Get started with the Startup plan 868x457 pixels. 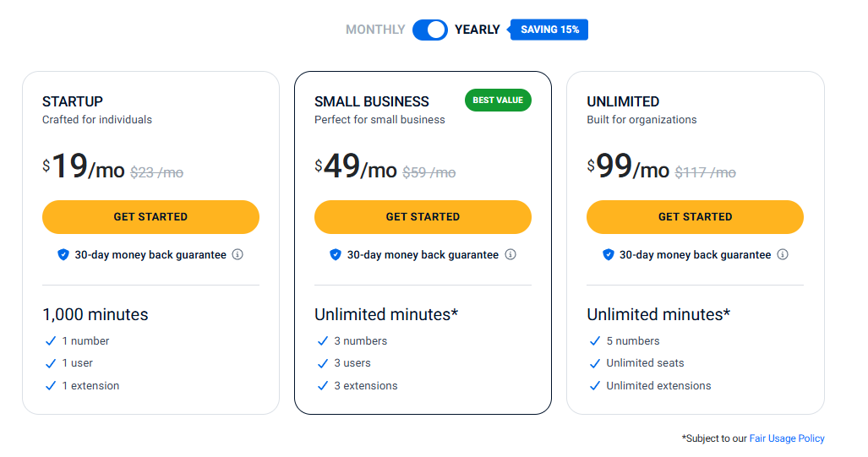(x=150, y=217)
